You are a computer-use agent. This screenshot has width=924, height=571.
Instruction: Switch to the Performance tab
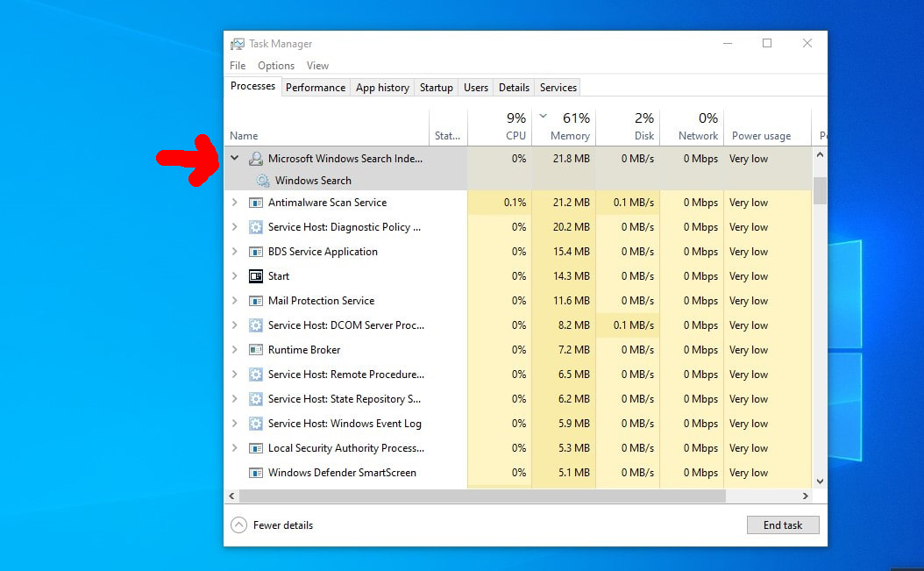point(316,88)
